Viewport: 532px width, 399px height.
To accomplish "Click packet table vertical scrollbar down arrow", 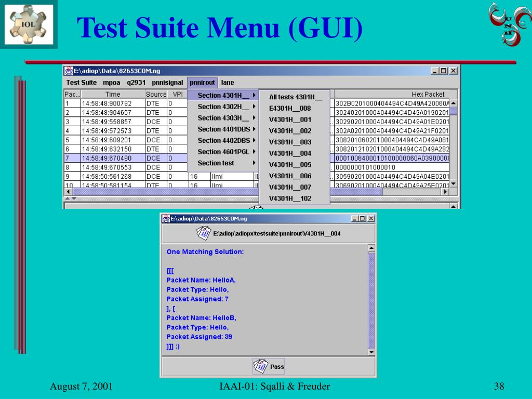I will click(x=454, y=183).
